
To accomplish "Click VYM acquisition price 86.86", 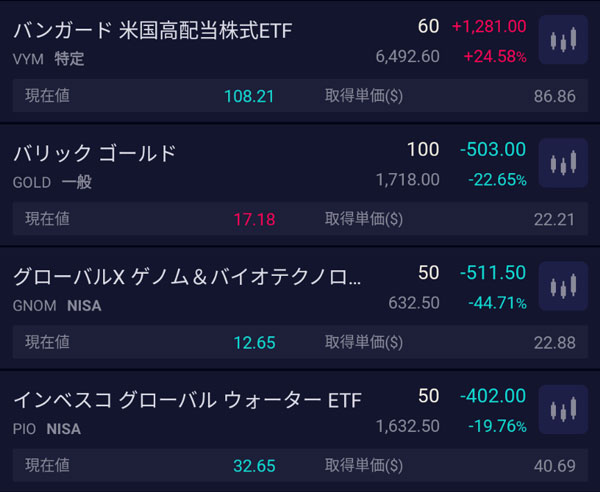I will [555, 96].
